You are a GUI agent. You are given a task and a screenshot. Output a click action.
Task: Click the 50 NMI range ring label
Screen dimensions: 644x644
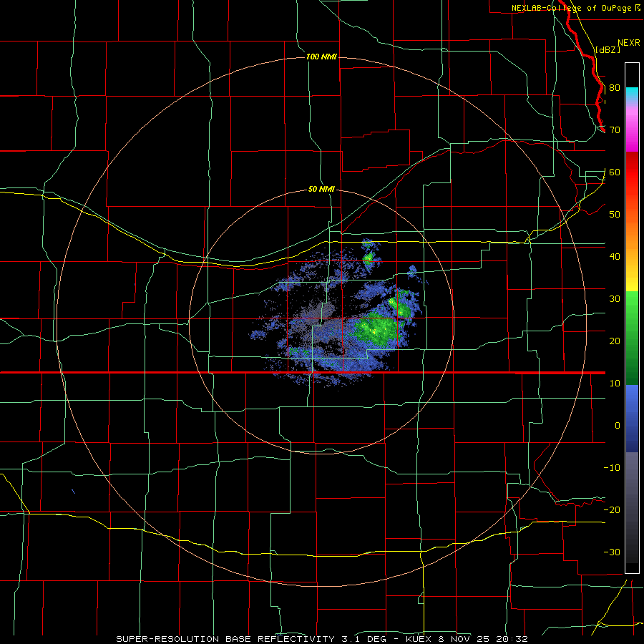[321, 189]
